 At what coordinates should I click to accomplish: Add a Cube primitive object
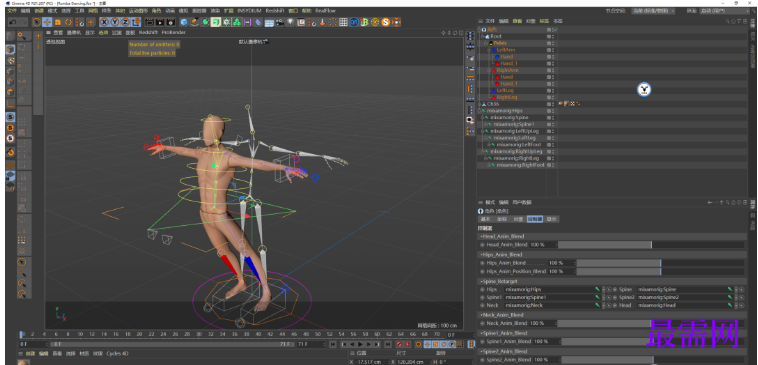[x=184, y=22]
